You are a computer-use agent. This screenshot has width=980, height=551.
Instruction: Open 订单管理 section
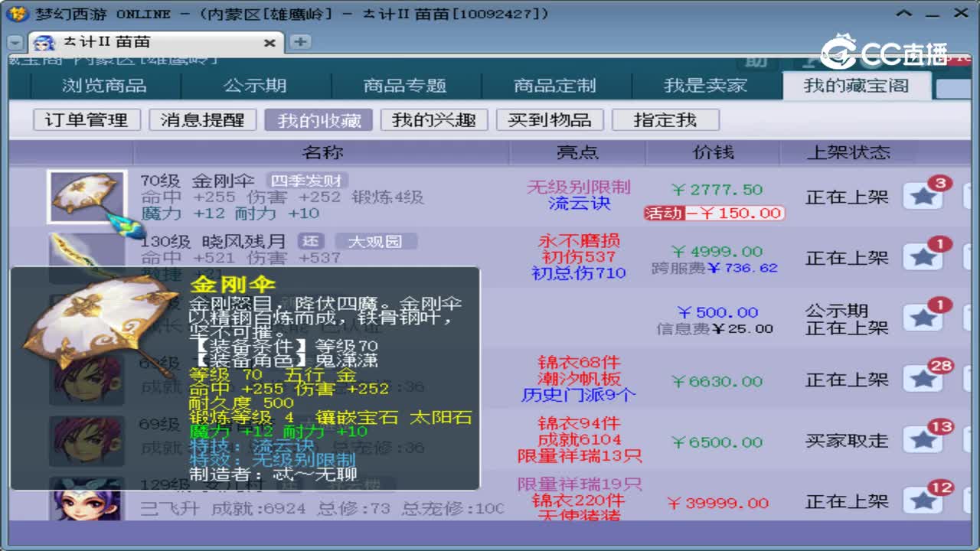tap(87, 120)
